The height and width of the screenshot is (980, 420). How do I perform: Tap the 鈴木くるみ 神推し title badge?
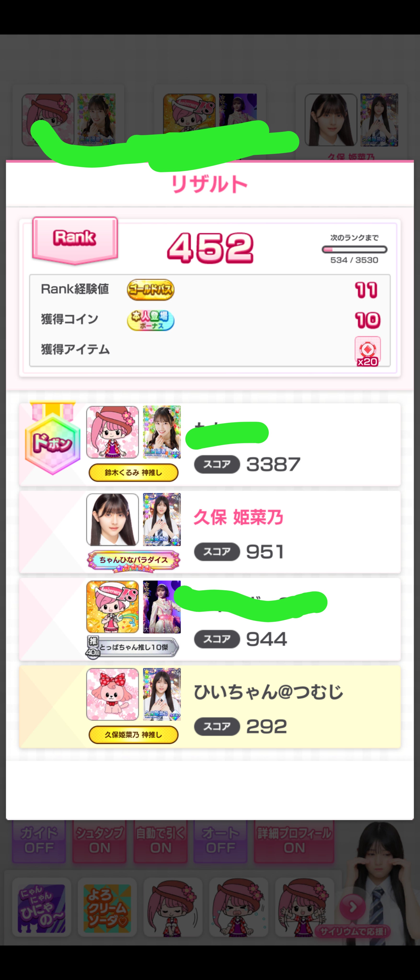click(133, 473)
